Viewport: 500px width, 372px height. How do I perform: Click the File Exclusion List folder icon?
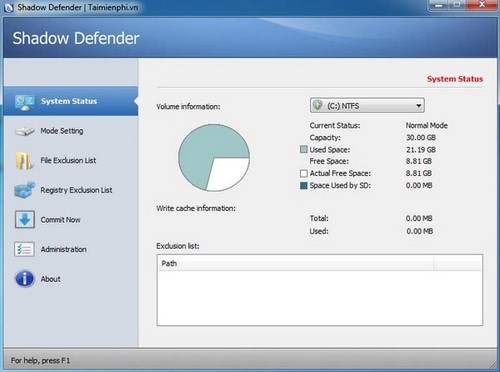coord(24,161)
